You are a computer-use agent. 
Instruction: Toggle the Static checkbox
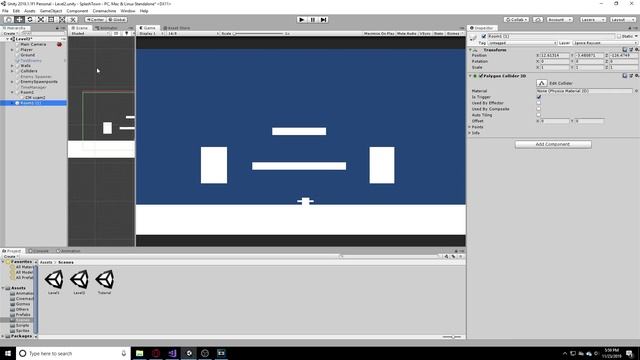pos(619,36)
